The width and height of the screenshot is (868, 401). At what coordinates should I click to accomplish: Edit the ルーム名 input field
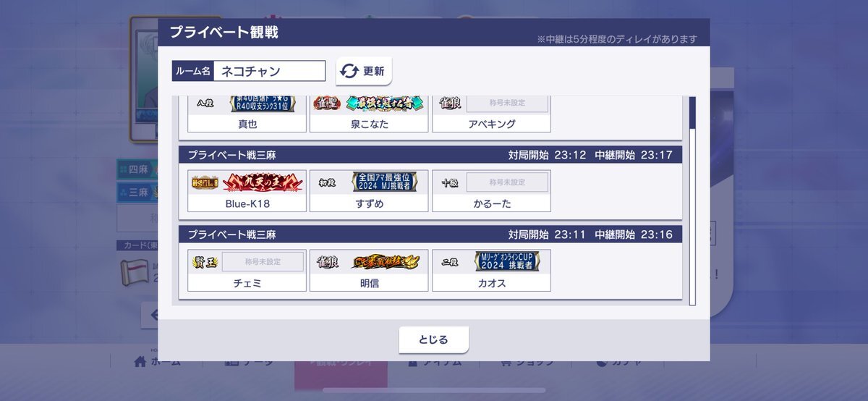[x=269, y=71]
